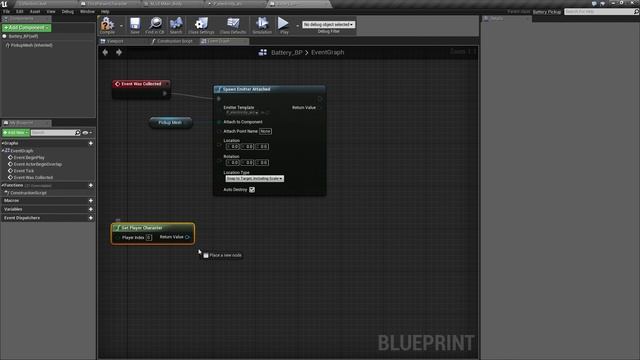Select Event ActorBeginOverlap in the list

(x=38, y=164)
